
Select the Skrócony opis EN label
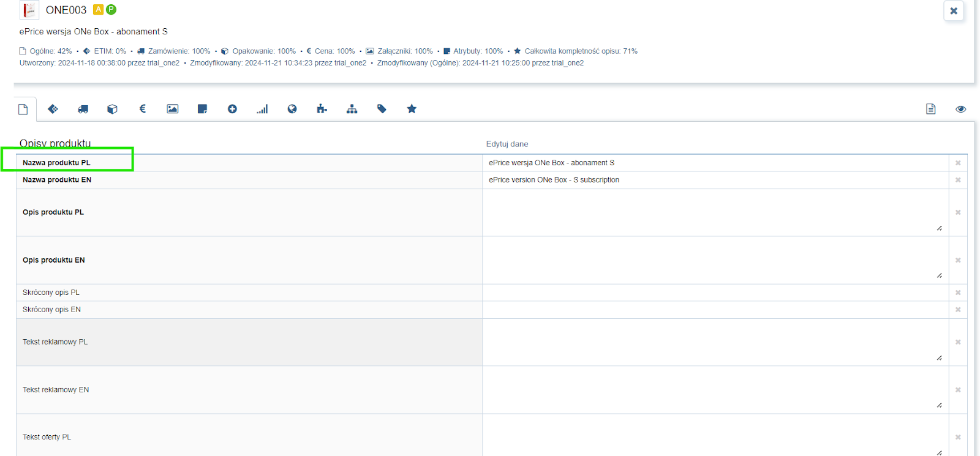(52, 310)
